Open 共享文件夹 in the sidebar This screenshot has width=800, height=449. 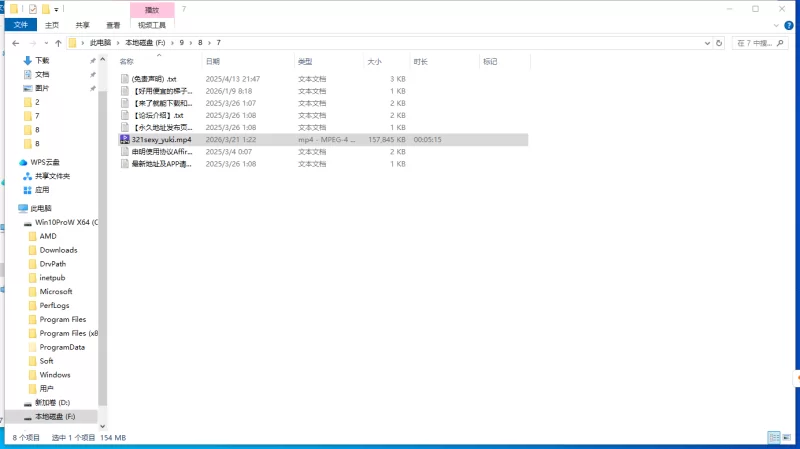pyautogui.click(x=52, y=176)
